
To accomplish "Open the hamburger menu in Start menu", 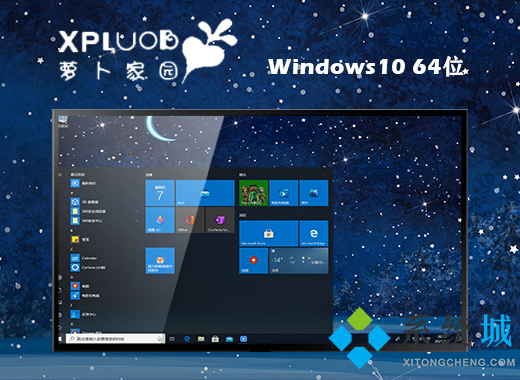I will pos(60,175).
